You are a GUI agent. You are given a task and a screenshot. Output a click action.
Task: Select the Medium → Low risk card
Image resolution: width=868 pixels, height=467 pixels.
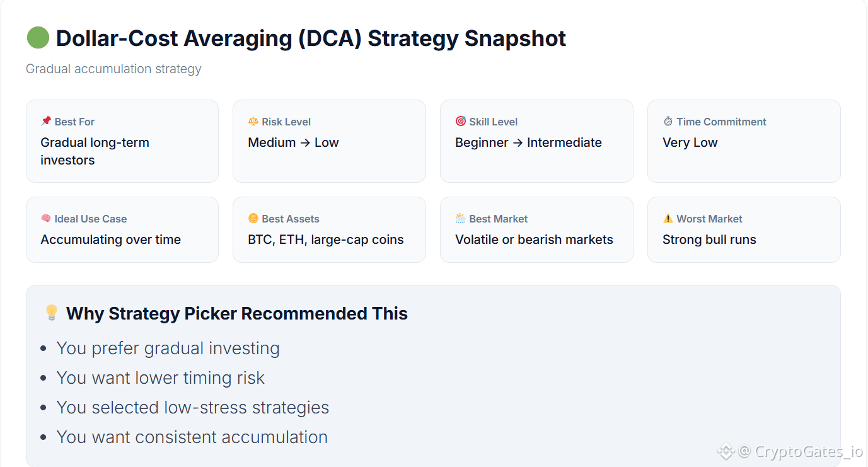tap(329, 141)
